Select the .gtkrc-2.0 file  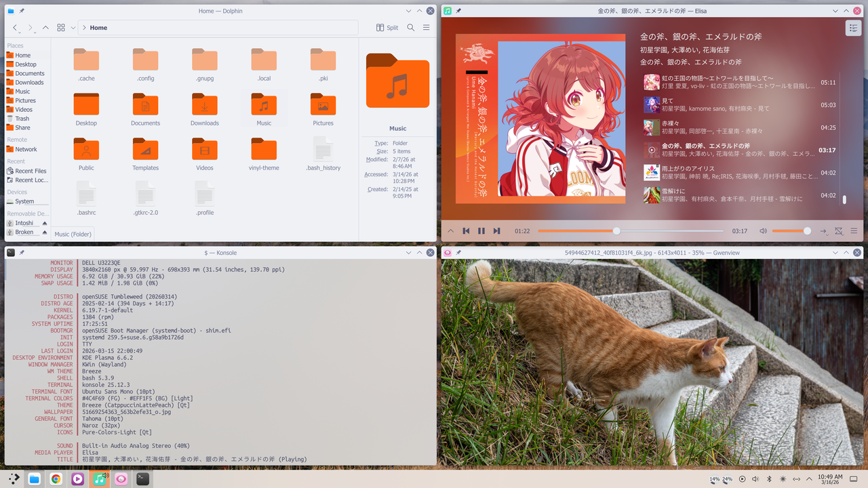(145, 199)
